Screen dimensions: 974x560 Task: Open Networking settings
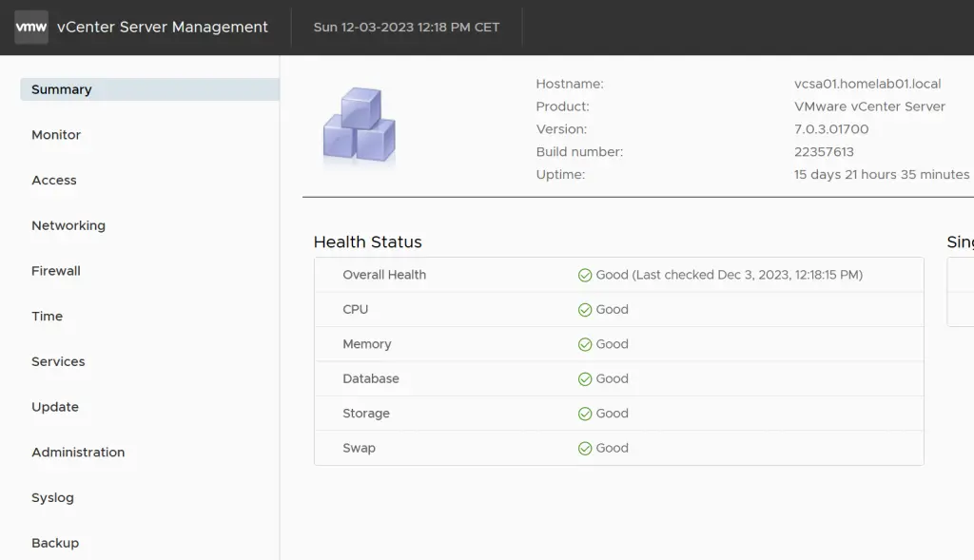68,225
